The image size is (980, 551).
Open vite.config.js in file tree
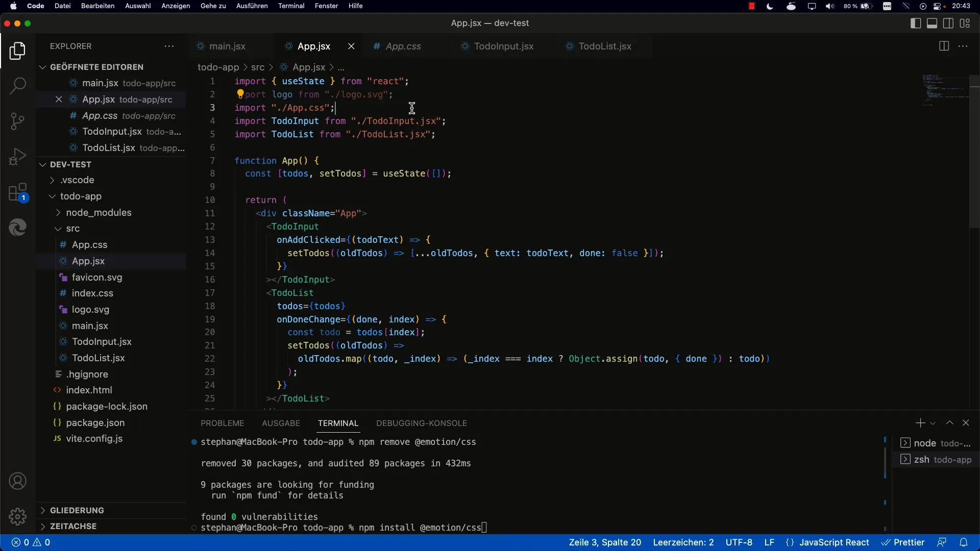[94, 438]
